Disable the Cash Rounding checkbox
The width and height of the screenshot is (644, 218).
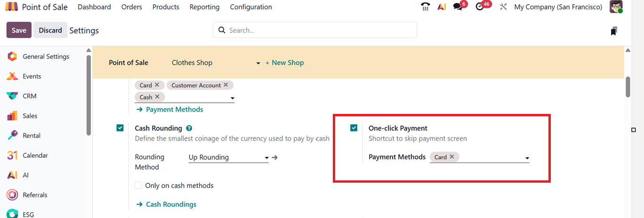(120, 128)
